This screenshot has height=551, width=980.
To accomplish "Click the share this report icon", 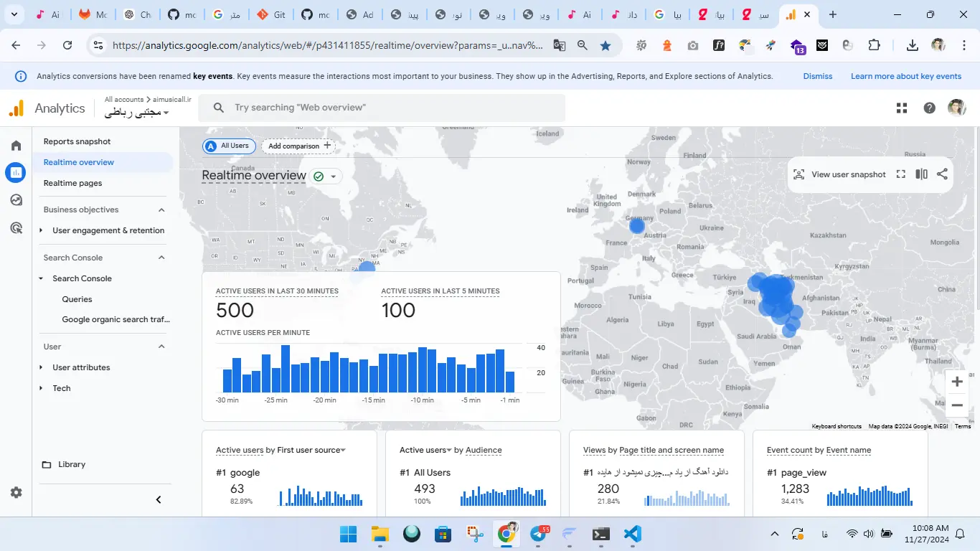I will (x=942, y=174).
